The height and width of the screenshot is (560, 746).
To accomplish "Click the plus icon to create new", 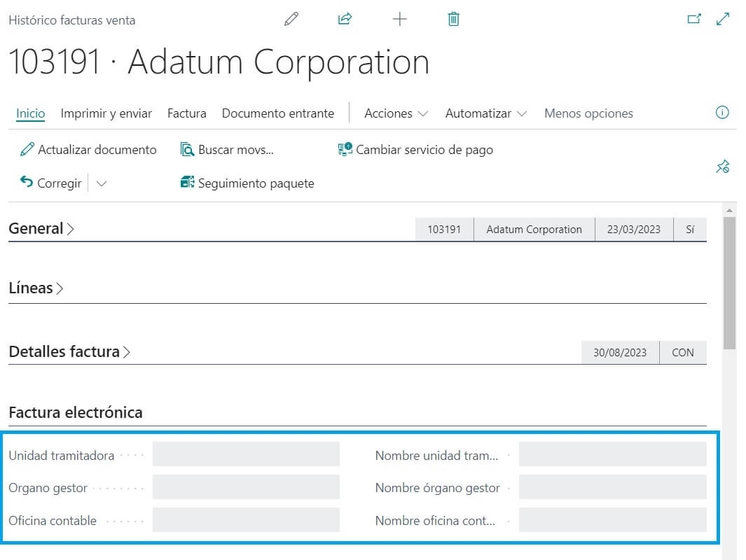I will click(399, 20).
